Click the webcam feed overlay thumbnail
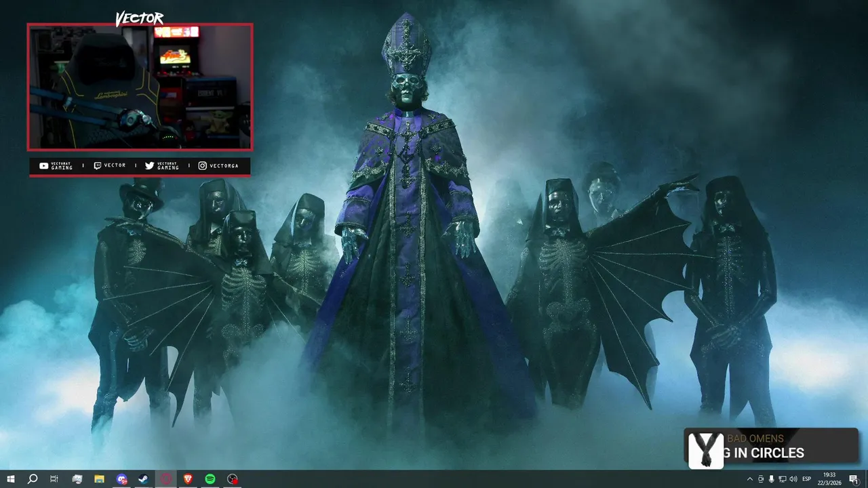Image resolution: width=868 pixels, height=488 pixels. [x=140, y=87]
